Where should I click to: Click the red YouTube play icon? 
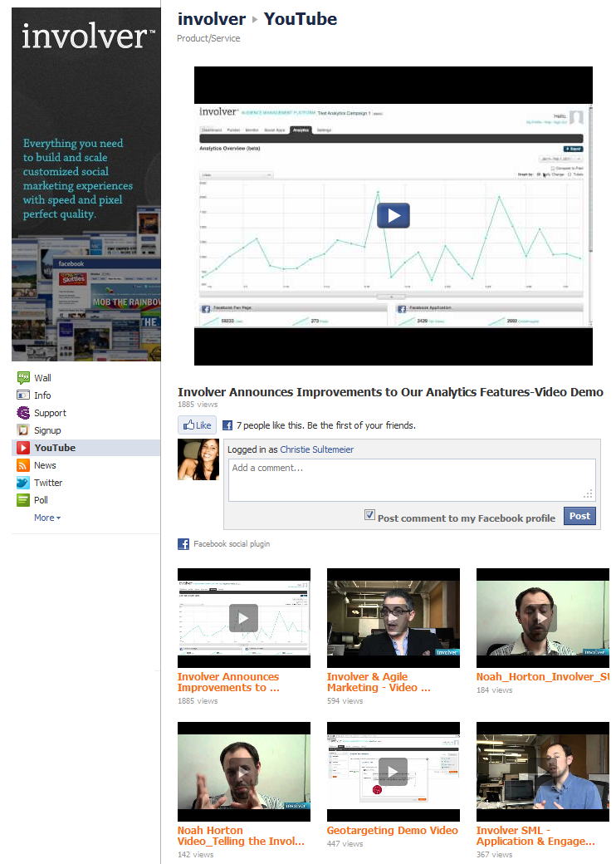tap(23, 448)
